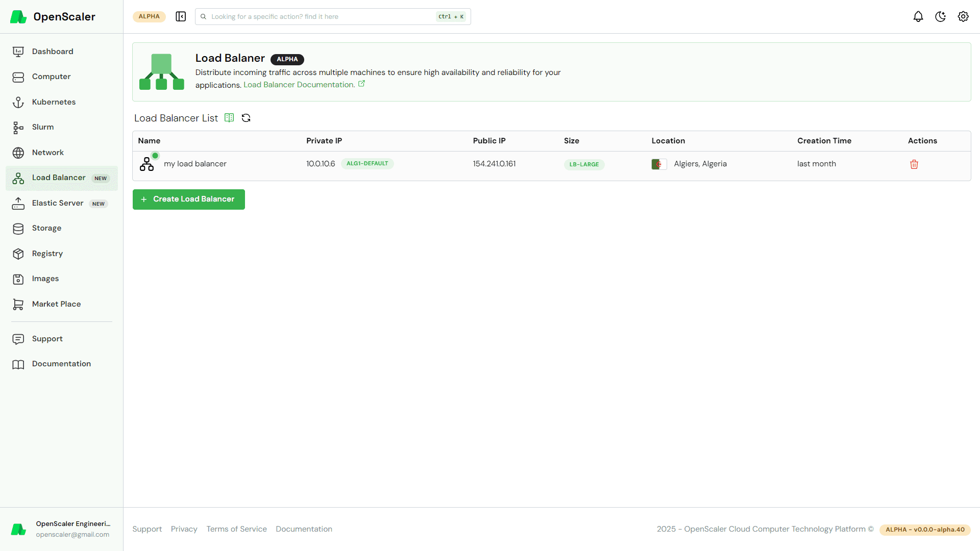Go to Slurm in the sidebar
This screenshot has width=980, height=551.
[x=43, y=127]
